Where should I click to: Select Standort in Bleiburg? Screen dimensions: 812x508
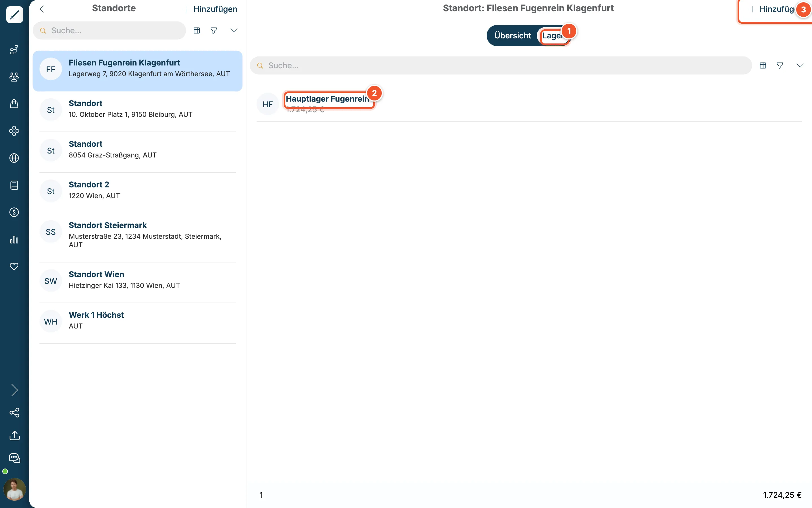click(138, 111)
